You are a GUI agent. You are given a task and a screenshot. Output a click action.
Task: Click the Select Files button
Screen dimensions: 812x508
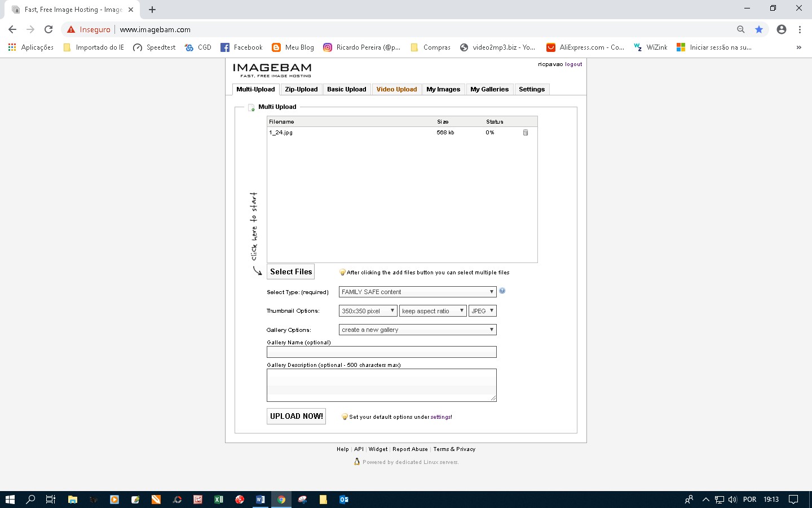(291, 271)
